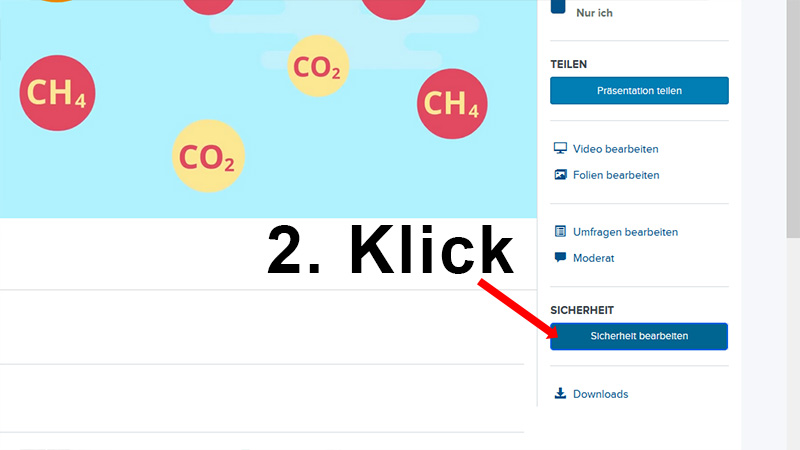The height and width of the screenshot is (450, 800).
Task: Open the Umfragen bearbeiten link
Action: click(625, 232)
